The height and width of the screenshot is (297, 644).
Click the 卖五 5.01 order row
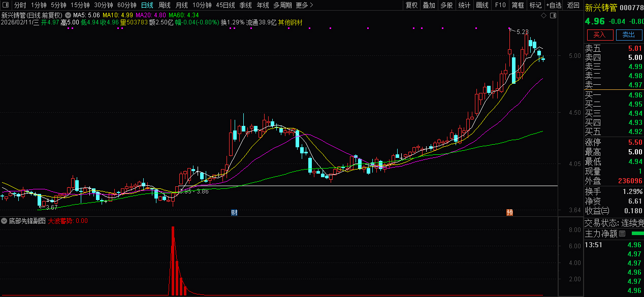tap(614, 48)
